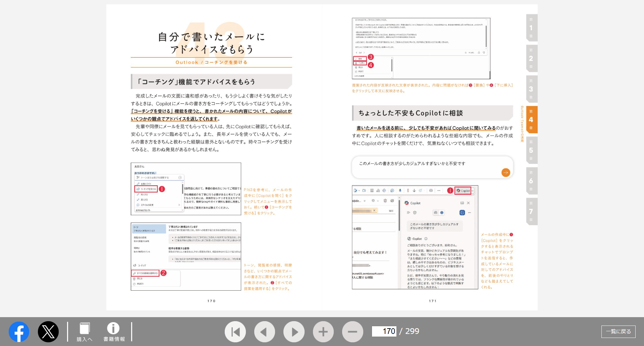Viewport: 644px width, 346px height.
Task: Zoom out using the minus icon
Action: click(352, 332)
